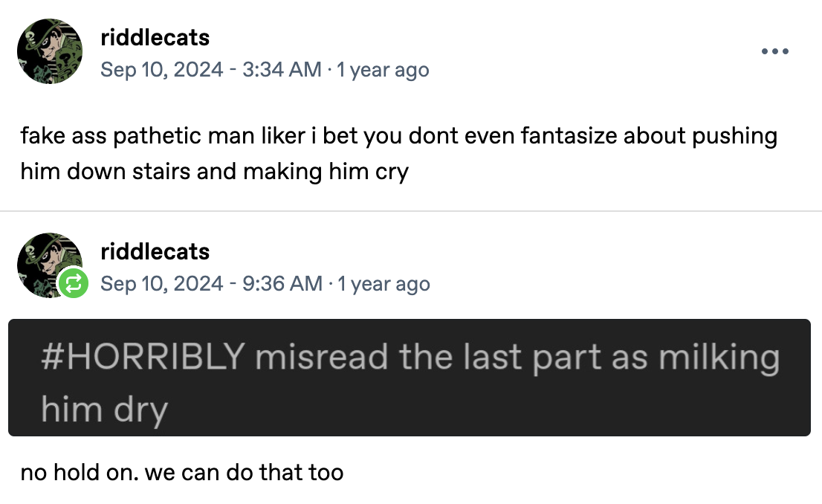The image size is (822, 504).
Task: Click "1 year ago" on the reblogged post
Action: pyautogui.click(x=384, y=284)
